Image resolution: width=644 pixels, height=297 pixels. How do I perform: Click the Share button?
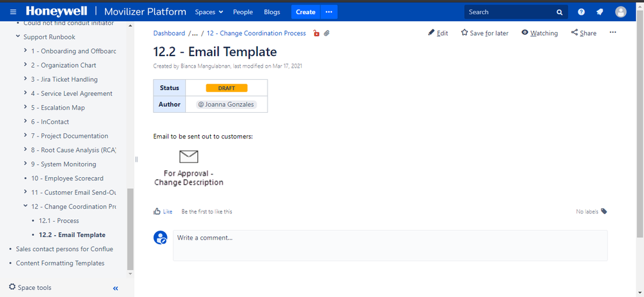tap(583, 34)
